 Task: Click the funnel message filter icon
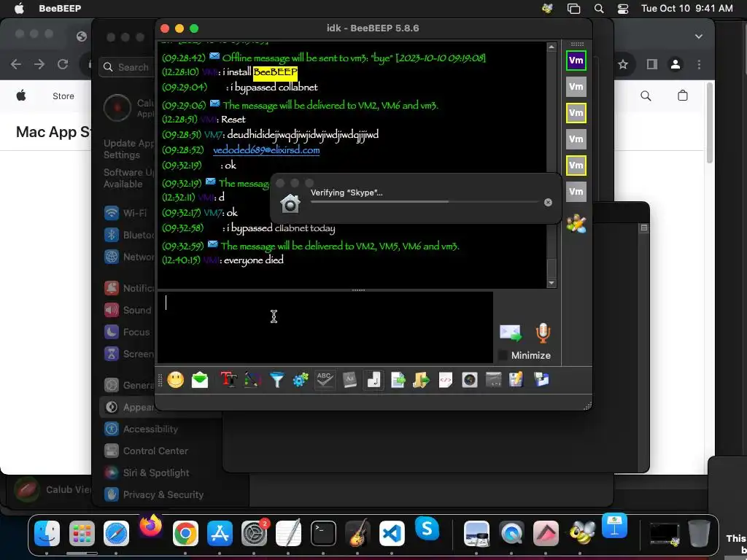276,379
